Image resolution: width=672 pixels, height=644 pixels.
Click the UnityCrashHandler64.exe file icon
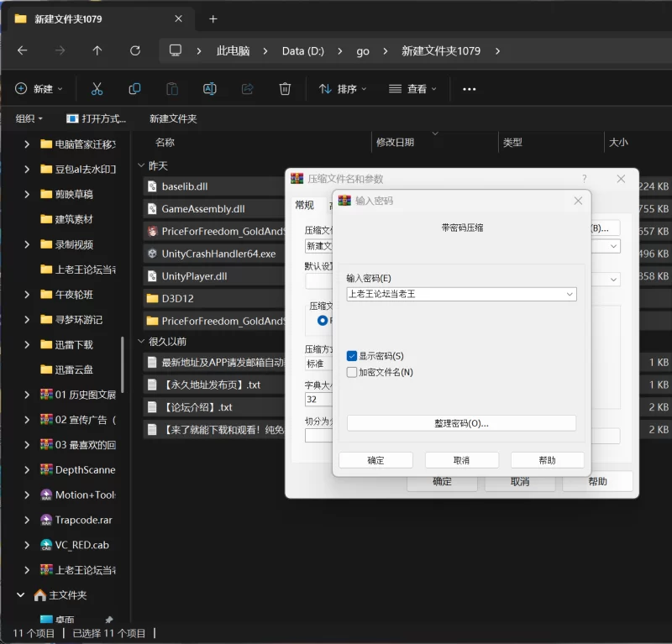tap(152, 254)
